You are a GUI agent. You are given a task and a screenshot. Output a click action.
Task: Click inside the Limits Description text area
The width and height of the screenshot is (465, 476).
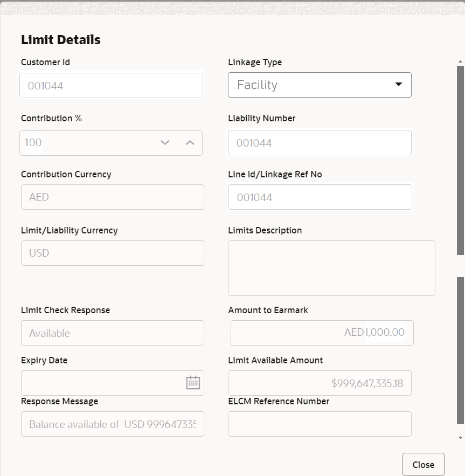(331, 268)
